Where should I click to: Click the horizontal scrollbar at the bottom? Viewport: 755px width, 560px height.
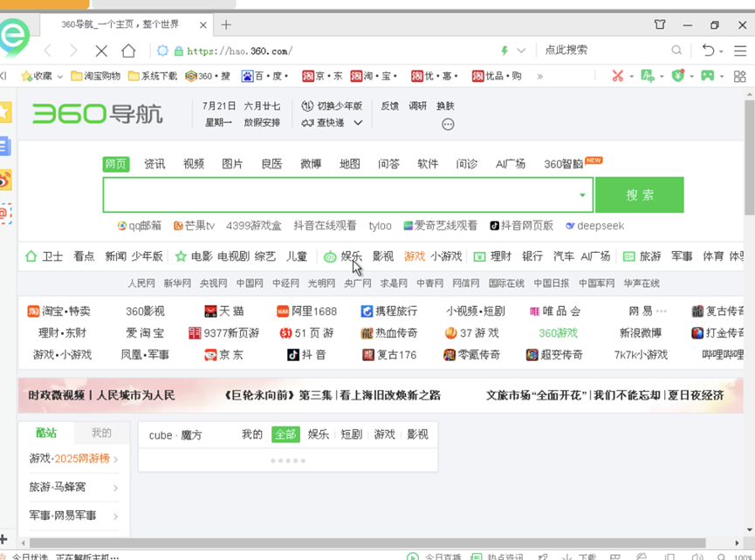pos(367,543)
